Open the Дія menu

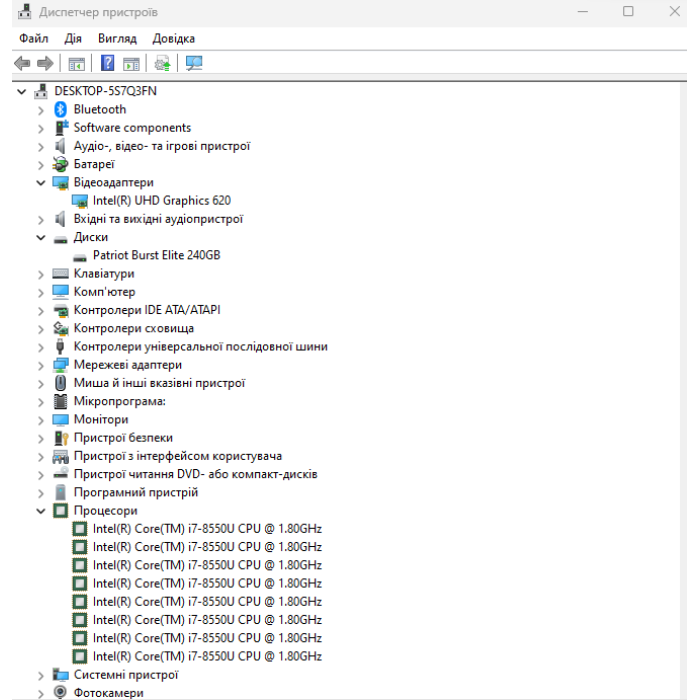[x=73, y=38]
